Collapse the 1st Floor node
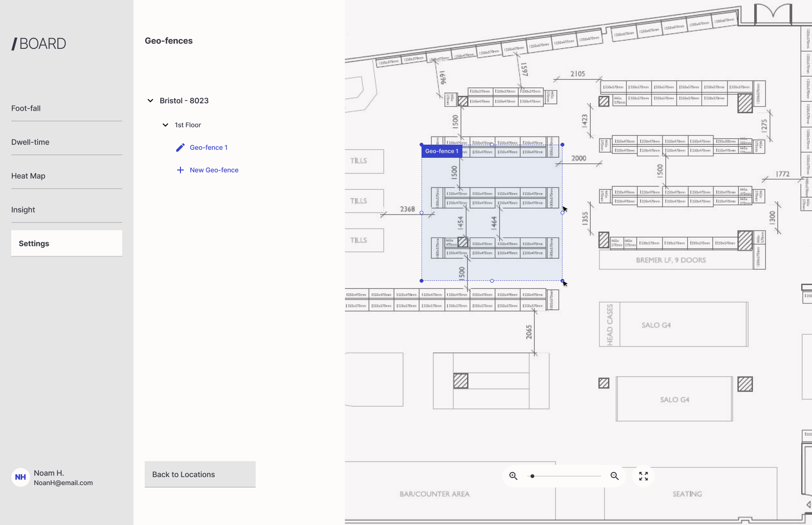 (x=165, y=125)
